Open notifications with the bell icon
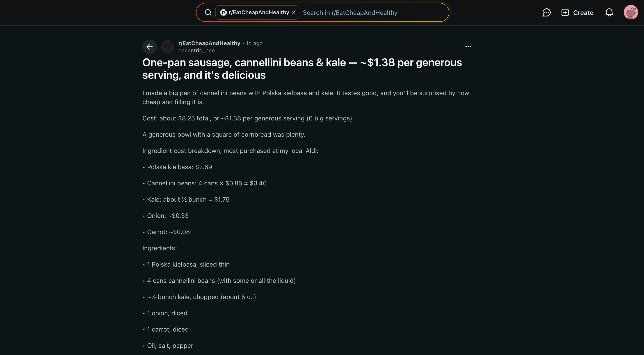The width and height of the screenshot is (644, 355). (x=609, y=12)
